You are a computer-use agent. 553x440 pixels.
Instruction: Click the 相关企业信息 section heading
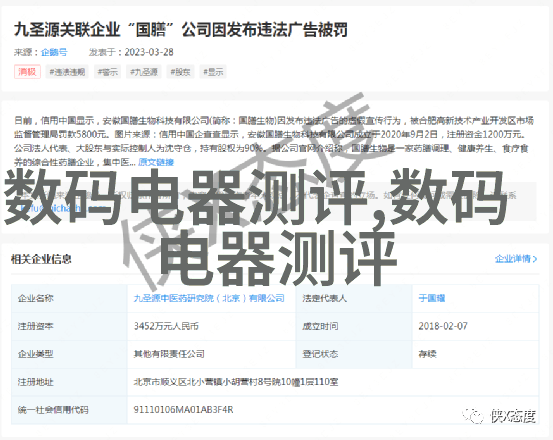coord(41,259)
